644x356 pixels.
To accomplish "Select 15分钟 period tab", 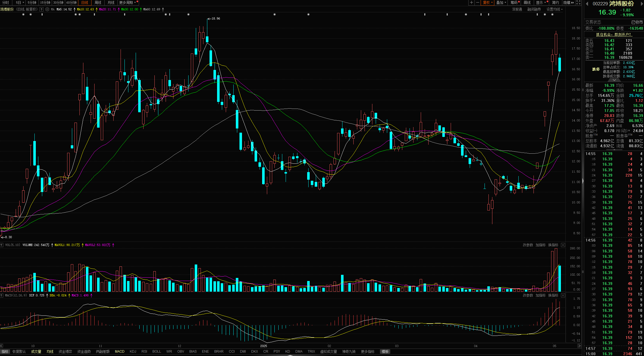I will pos(45,3).
